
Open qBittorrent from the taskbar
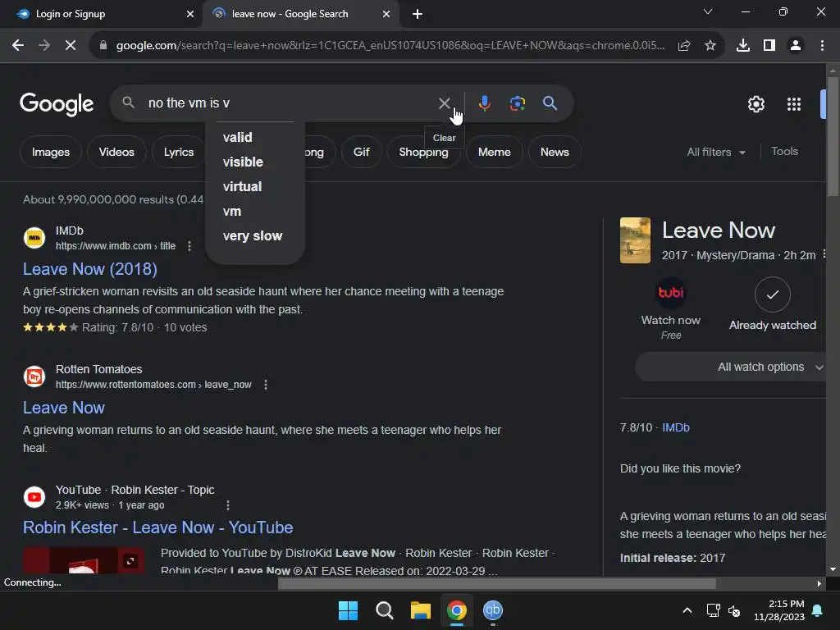[493, 610]
